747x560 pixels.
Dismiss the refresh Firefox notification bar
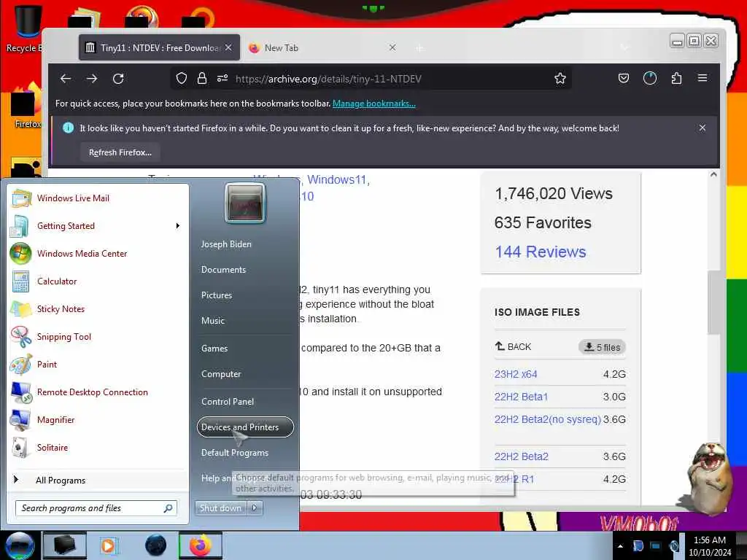[703, 128]
